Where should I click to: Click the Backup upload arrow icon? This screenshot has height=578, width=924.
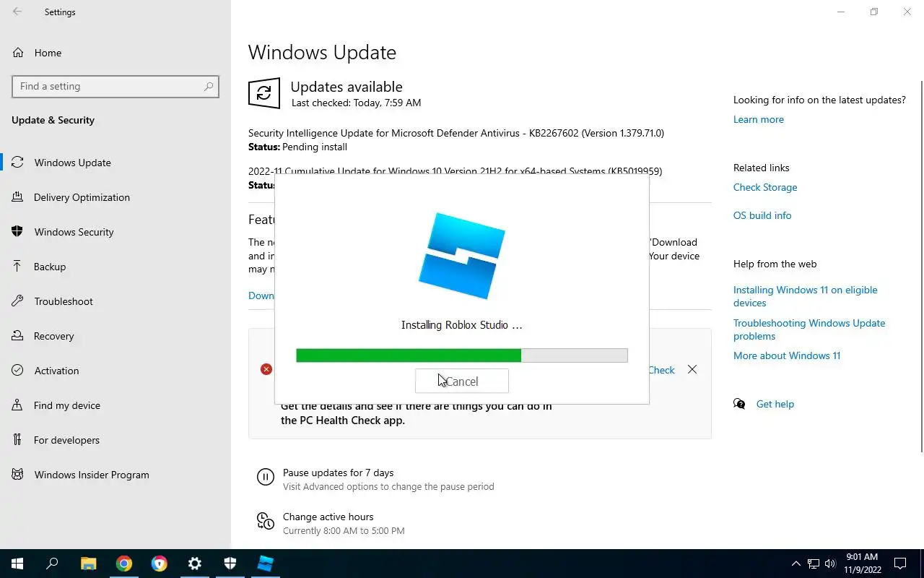coord(17,267)
